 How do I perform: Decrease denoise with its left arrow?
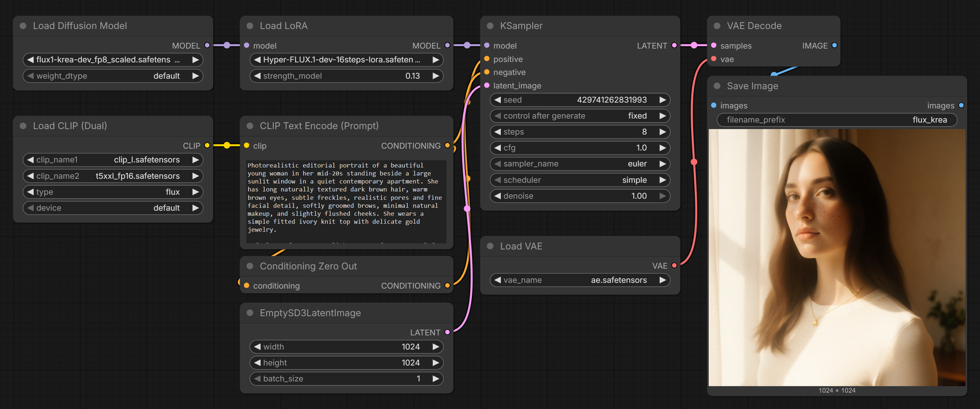(x=498, y=196)
